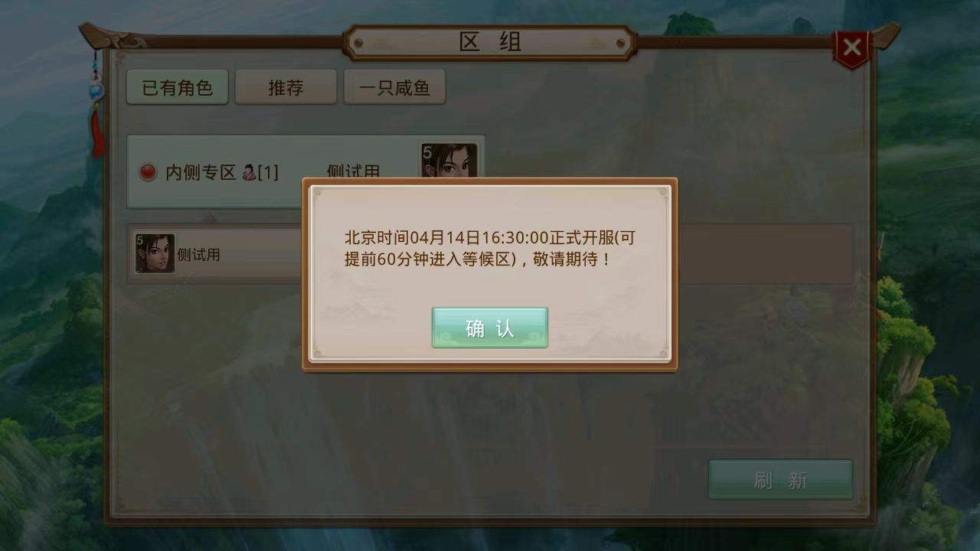Click level 5 badge on server card portrait
The image size is (980, 551).
click(427, 153)
